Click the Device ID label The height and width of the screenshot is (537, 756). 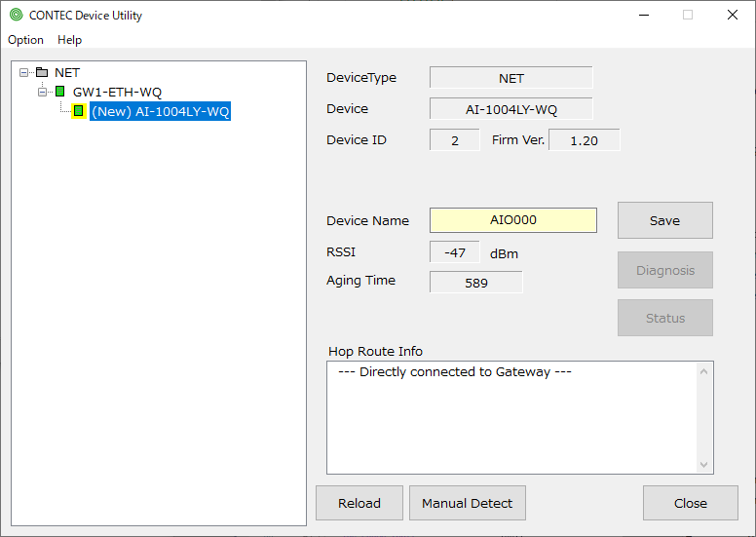click(357, 140)
